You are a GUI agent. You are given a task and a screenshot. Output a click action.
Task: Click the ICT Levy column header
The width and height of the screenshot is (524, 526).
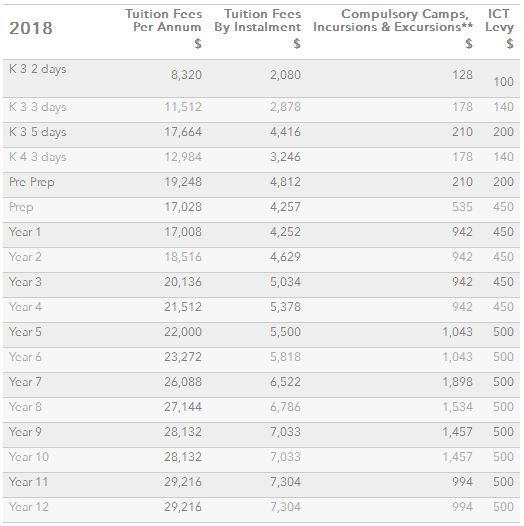499,20
